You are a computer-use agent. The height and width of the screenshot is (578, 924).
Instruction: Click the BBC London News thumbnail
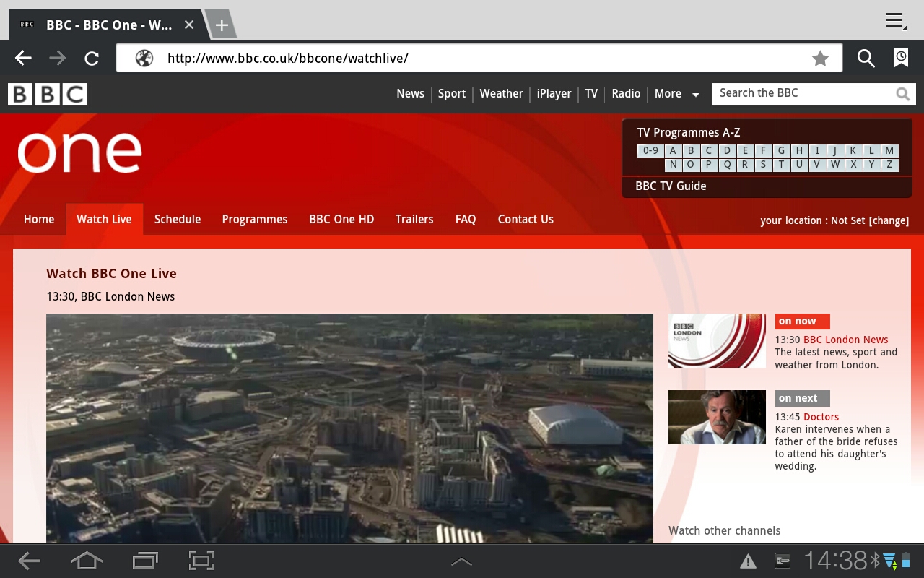tap(717, 340)
